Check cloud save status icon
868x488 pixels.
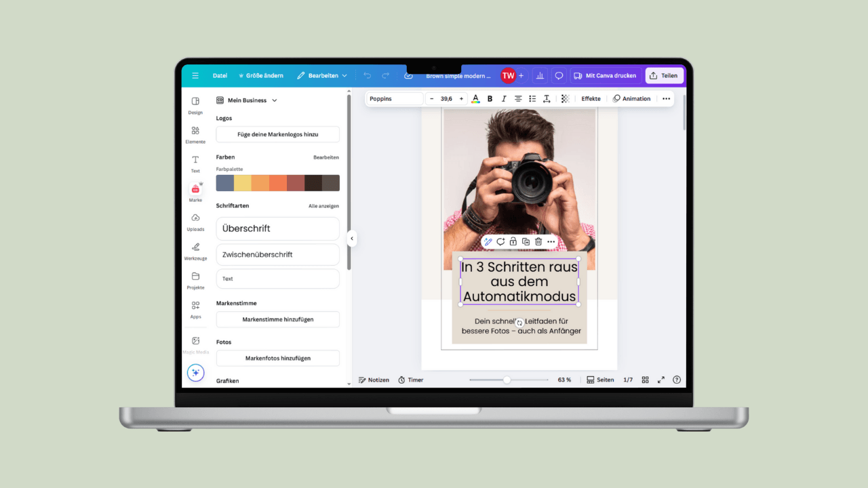408,76
